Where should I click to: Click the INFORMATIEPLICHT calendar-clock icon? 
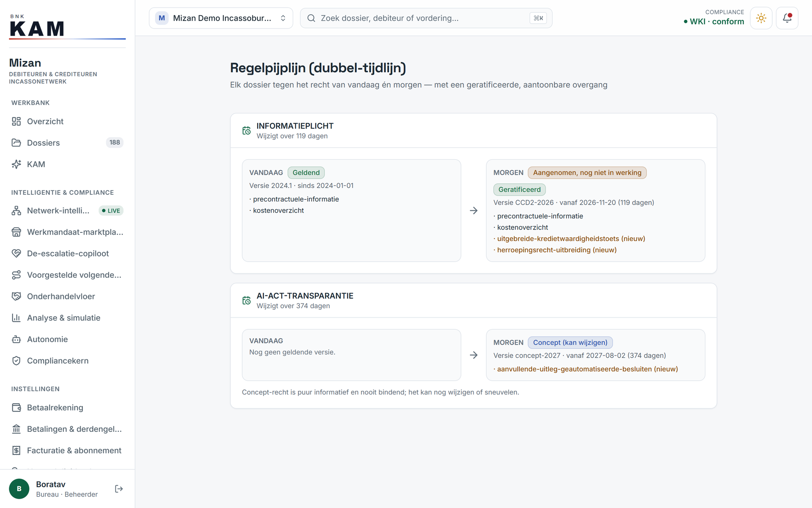[247, 131]
